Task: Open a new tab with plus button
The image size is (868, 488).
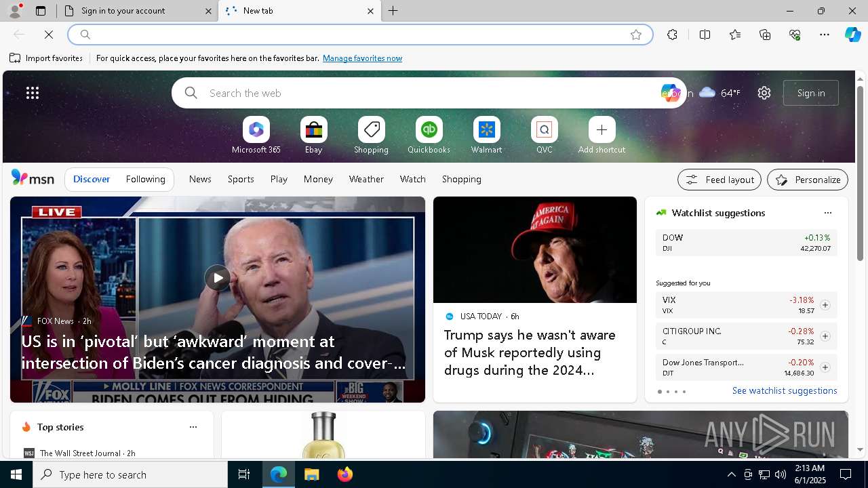Action: pyautogui.click(x=393, y=11)
